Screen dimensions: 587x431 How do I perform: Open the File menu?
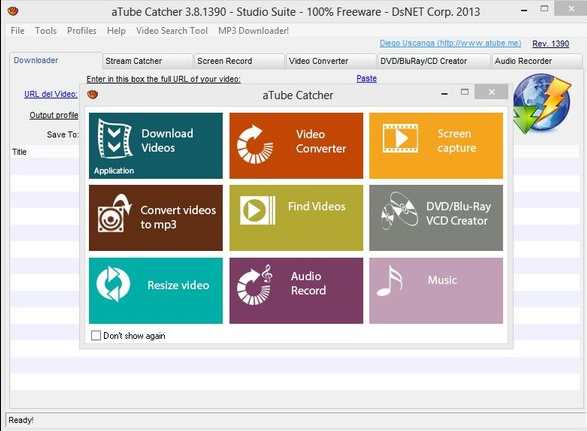click(18, 31)
